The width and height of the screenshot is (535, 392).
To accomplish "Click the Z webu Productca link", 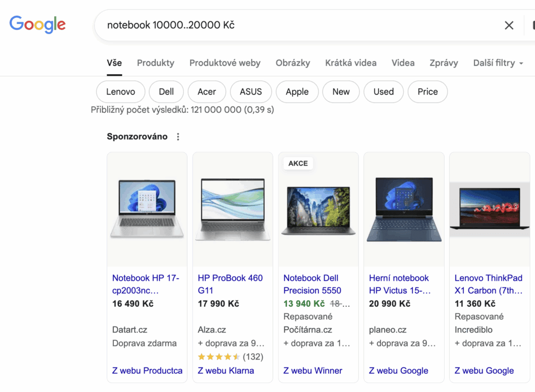I will pyautogui.click(x=147, y=371).
